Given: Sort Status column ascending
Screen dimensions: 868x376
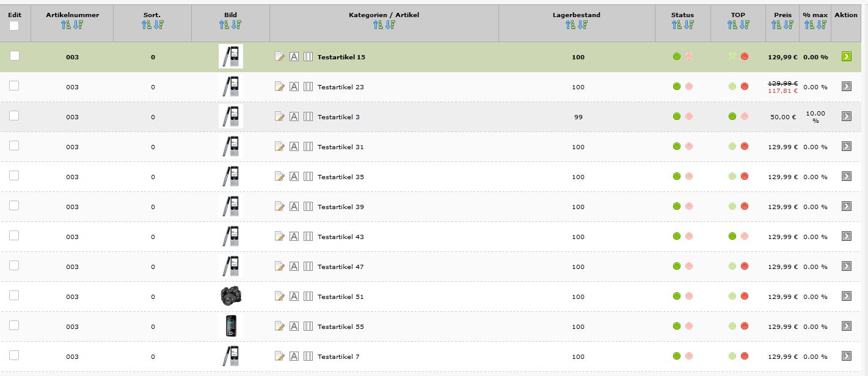Looking at the screenshot, I should pos(676,25).
